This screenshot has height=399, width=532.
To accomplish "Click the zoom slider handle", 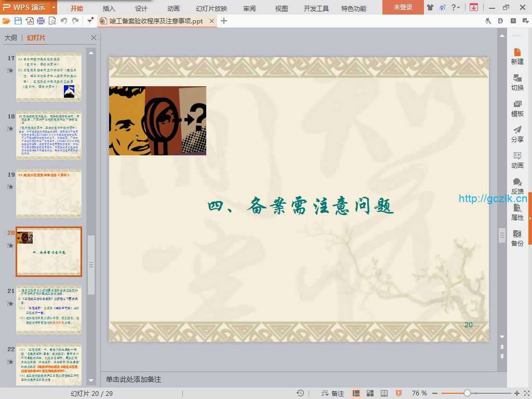I will (467, 393).
